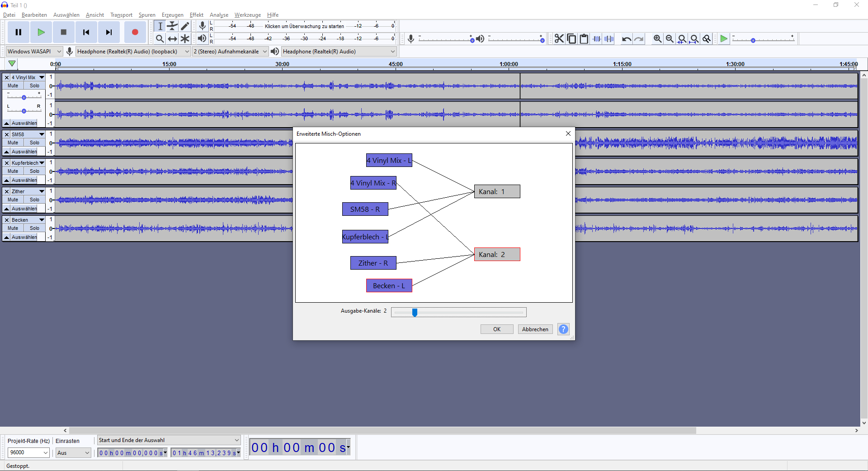Open the Kupferblech track dropdown menu
The height and width of the screenshot is (471, 868).
click(x=42, y=163)
